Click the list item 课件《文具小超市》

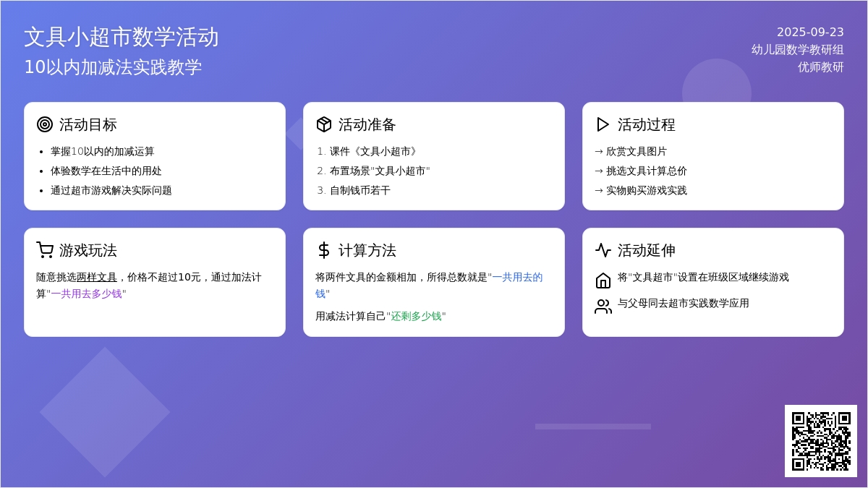click(x=373, y=151)
